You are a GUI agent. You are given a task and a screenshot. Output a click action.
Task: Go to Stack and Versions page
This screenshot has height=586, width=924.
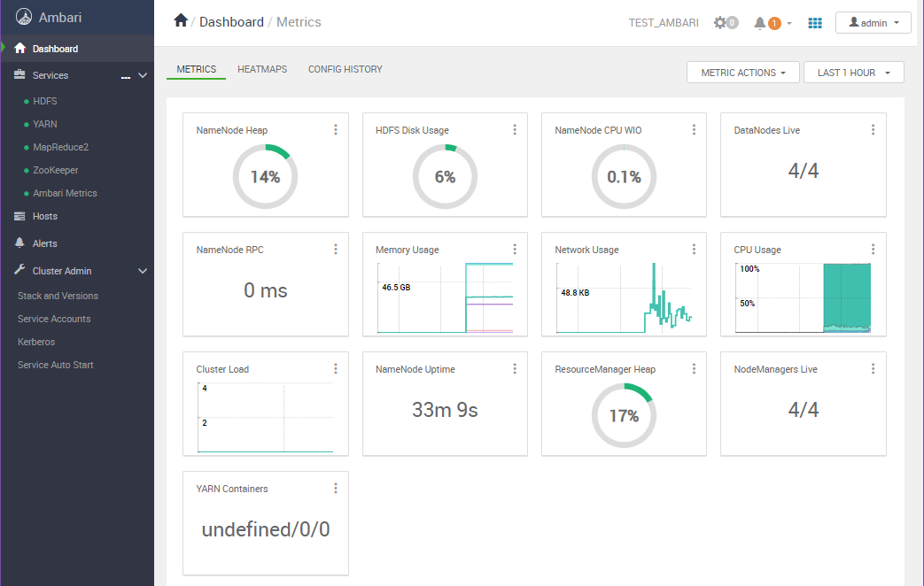(x=58, y=296)
